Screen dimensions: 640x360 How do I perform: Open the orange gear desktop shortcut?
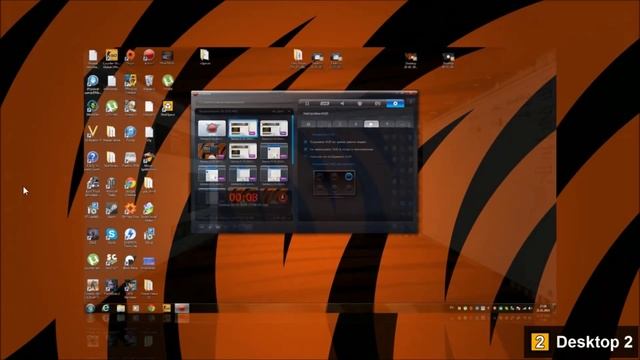point(130,209)
